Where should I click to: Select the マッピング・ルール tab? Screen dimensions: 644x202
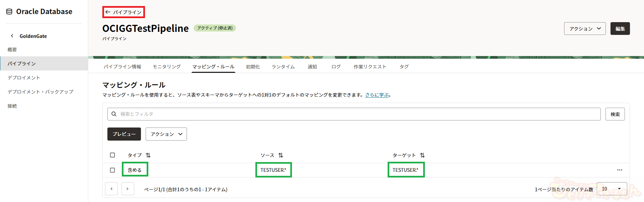coord(213,67)
